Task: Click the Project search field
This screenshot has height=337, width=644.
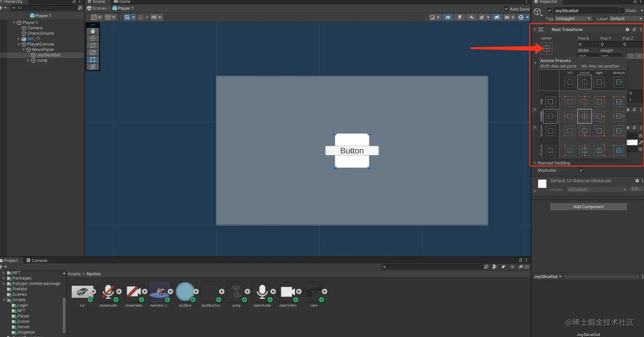Action: click(432, 267)
